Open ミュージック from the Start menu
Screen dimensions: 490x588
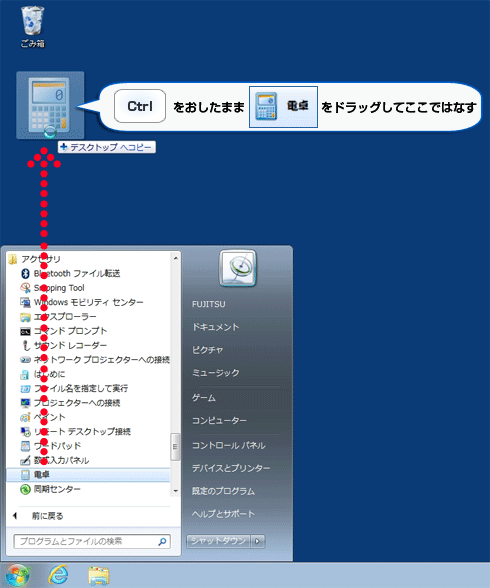pyautogui.click(x=216, y=373)
